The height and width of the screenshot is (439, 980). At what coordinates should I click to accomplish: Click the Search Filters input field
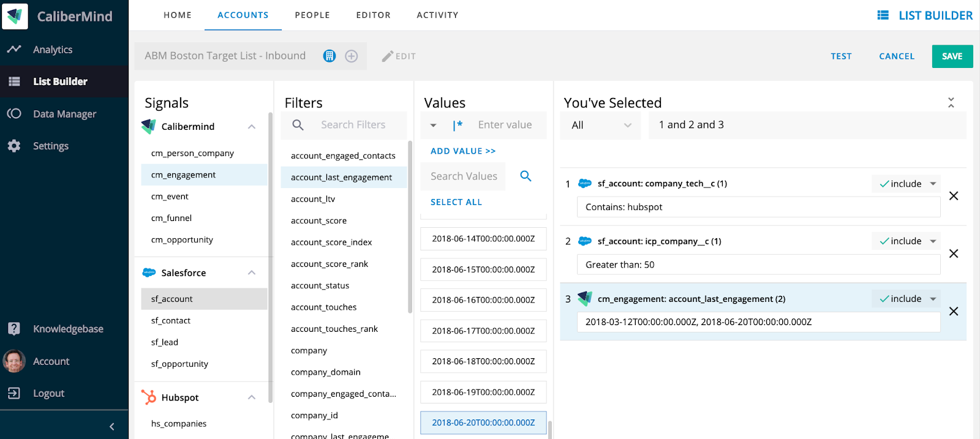pos(353,125)
